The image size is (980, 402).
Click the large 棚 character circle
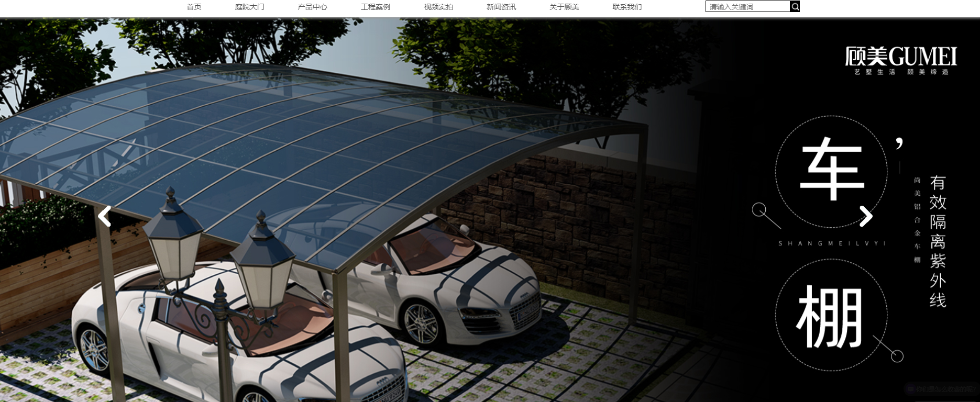(x=831, y=316)
